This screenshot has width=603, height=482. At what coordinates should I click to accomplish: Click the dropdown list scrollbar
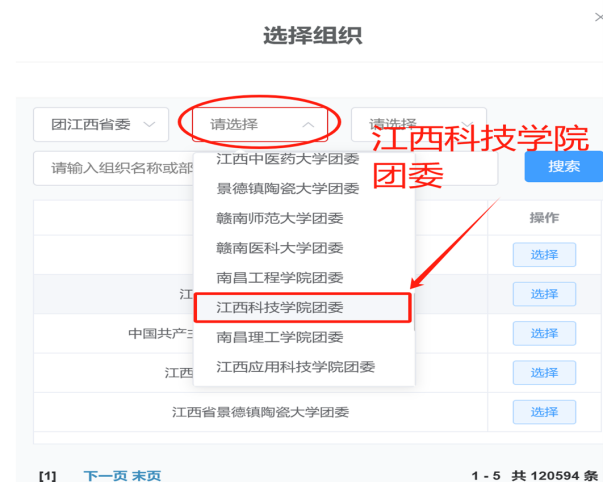tap(414, 312)
